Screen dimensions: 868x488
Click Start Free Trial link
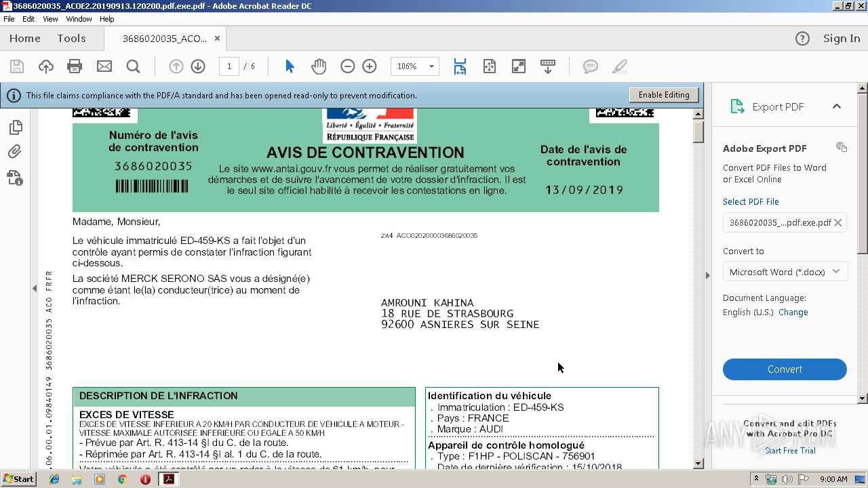tap(791, 451)
